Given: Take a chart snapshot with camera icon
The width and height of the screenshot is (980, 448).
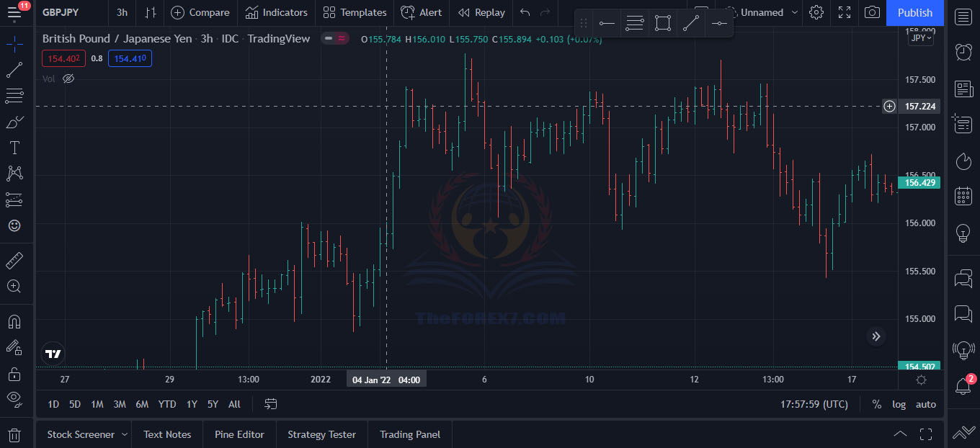Looking at the screenshot, I should 872,12.
